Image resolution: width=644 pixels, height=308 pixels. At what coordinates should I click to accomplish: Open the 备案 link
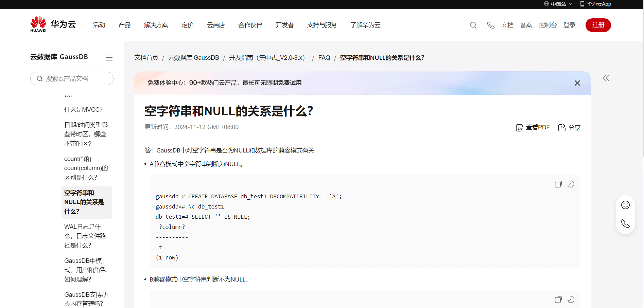526,25
